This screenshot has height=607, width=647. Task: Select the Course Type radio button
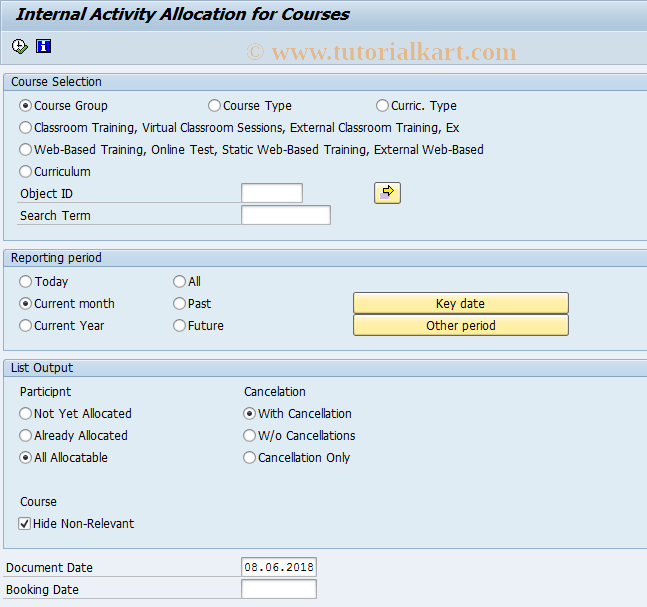[x=214, y=106]
